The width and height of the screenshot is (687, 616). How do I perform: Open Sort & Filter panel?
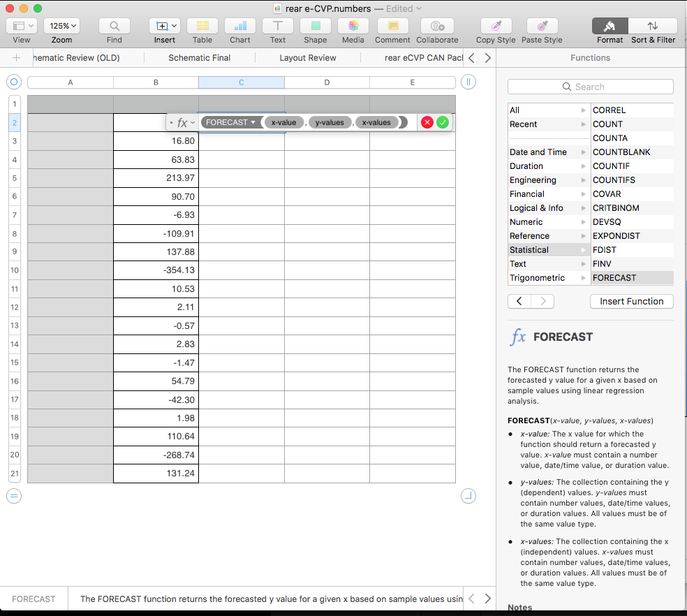click(x=653, y=27)
